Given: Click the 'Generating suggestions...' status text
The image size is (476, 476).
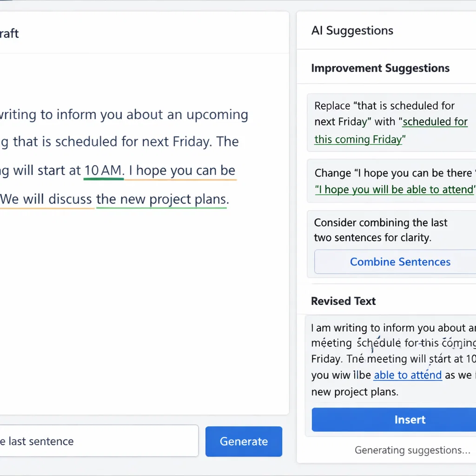Looking at the screenshot, I should click(x=412, y=450).
